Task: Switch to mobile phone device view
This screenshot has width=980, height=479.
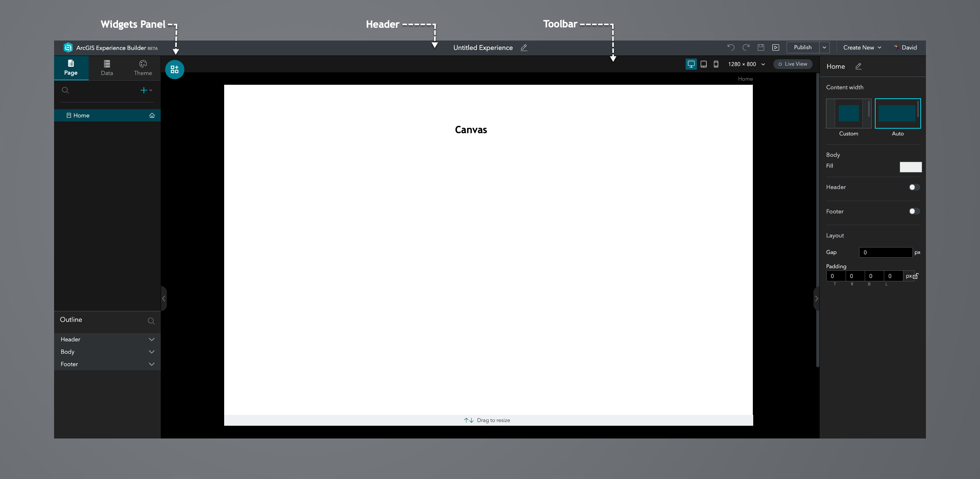Action: pos(716,64)
